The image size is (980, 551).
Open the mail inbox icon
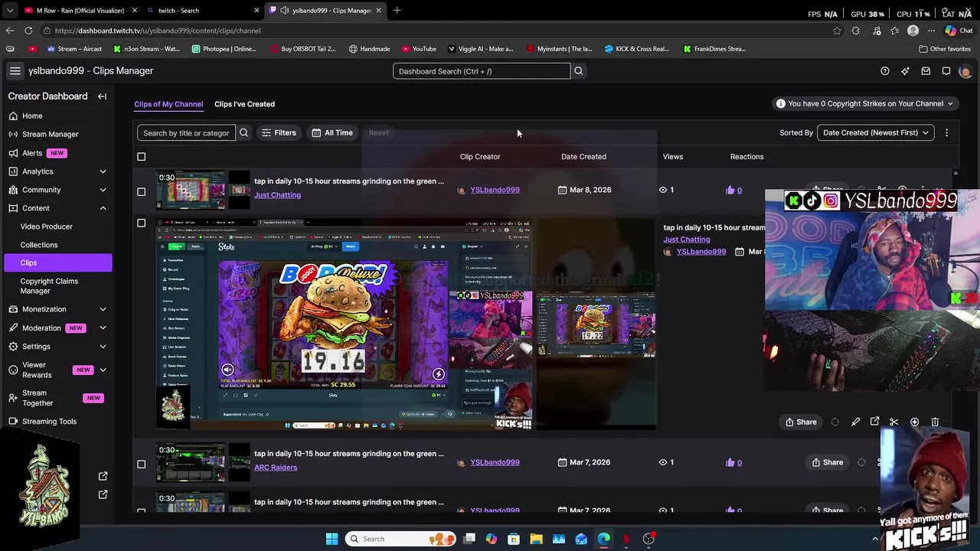(926, 71)
